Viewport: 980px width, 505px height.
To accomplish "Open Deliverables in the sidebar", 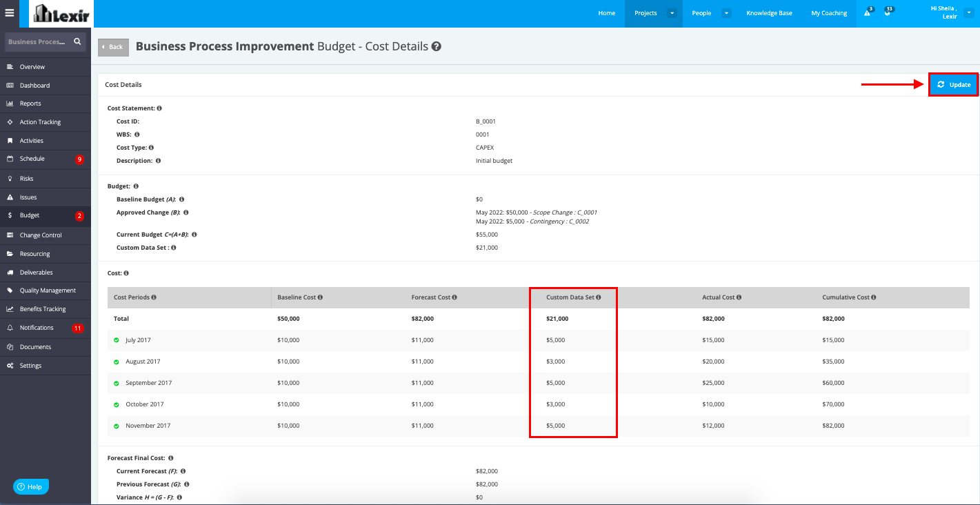I will pos(46,273).
